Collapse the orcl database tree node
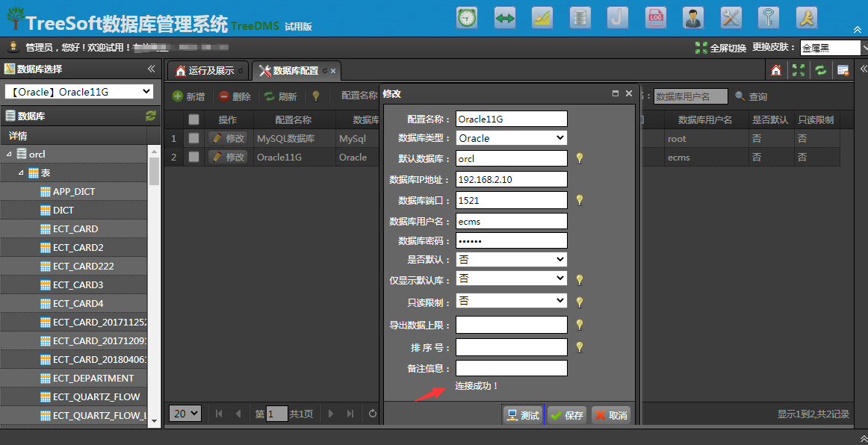 (9, 154)
